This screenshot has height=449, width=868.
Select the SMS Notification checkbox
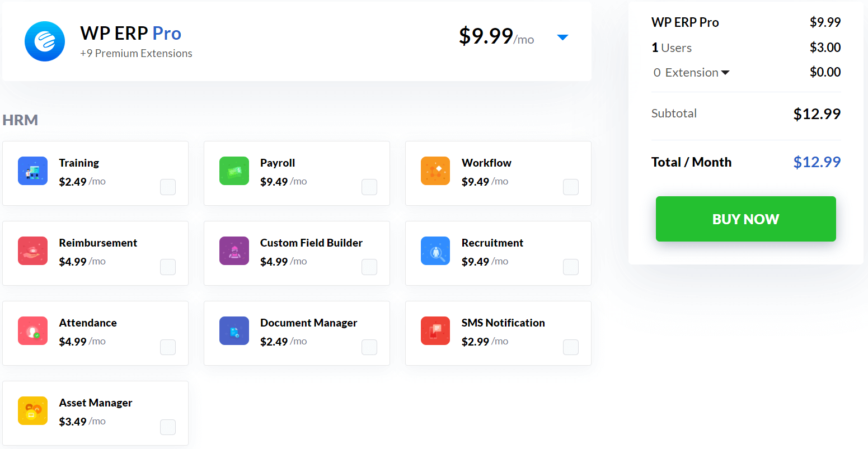[x=571, y=347]
